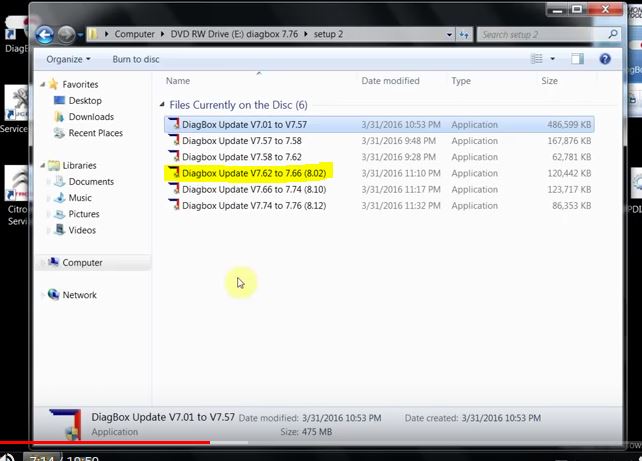Screen dimensions: 642x461
Task: Open Music library
Action: (80, 198)
